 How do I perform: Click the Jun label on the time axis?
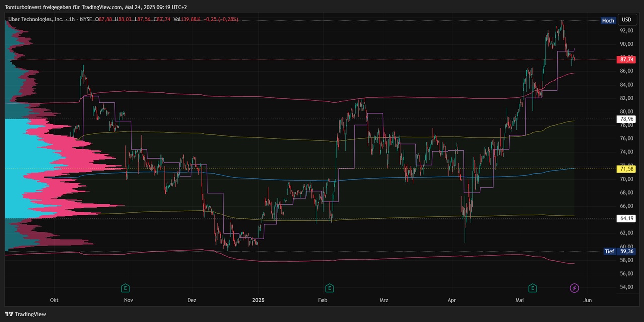pos(587,300)
